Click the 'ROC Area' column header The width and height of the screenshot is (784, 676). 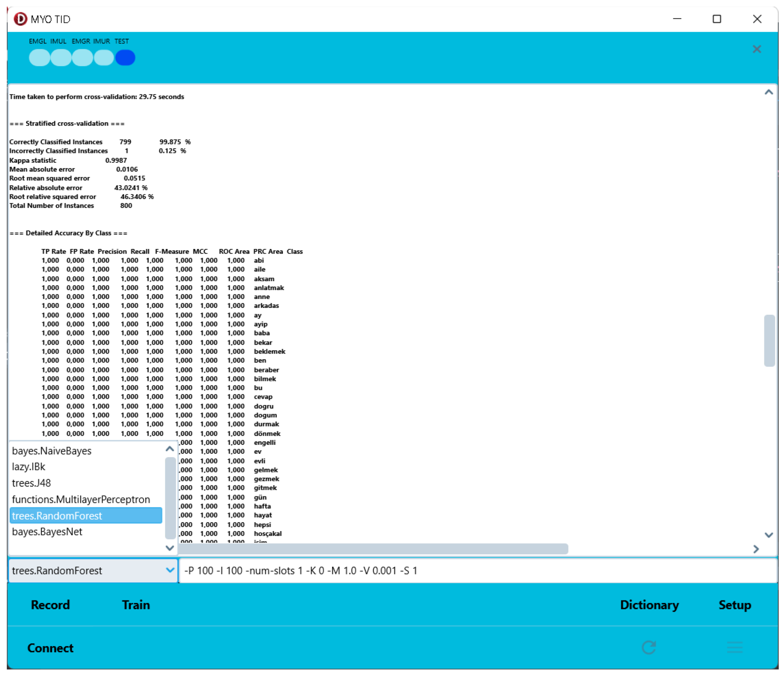coord(234,251)
